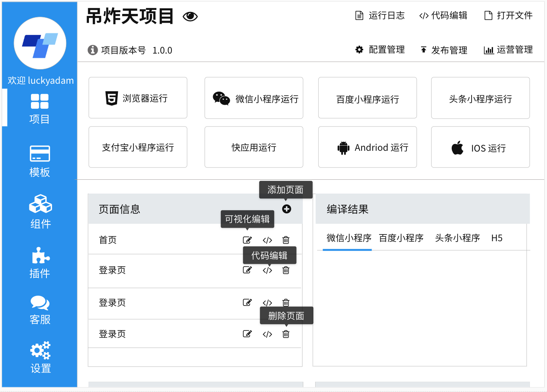Click the logo avatar in the sidebar
Screen dimensions: 547x392
[40, 43]
